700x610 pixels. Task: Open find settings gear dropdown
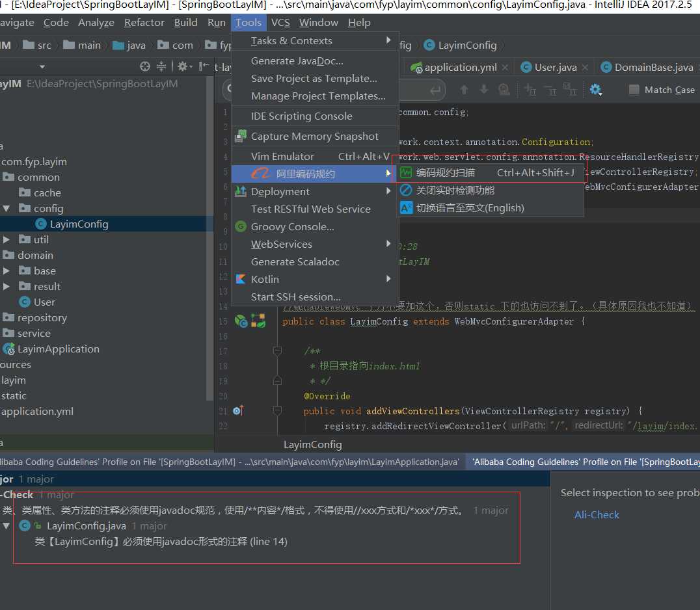click(x=595, y=90)
